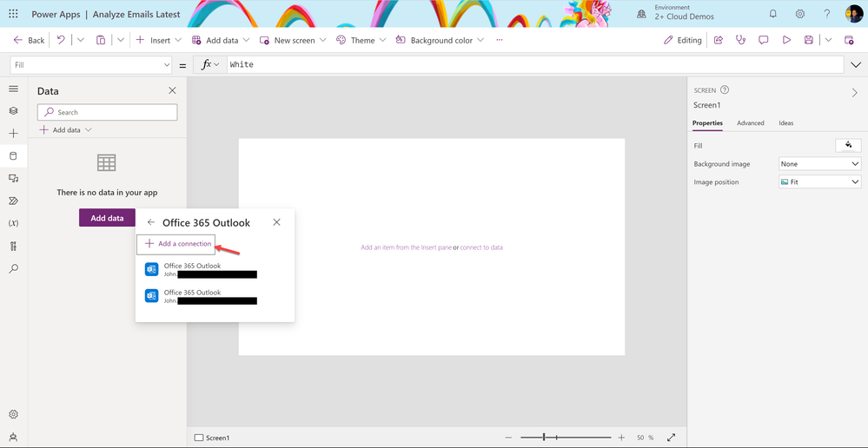868x448 pixels.
Task: Open Insert plus icon in sidebar
Action: coord(13,134)
